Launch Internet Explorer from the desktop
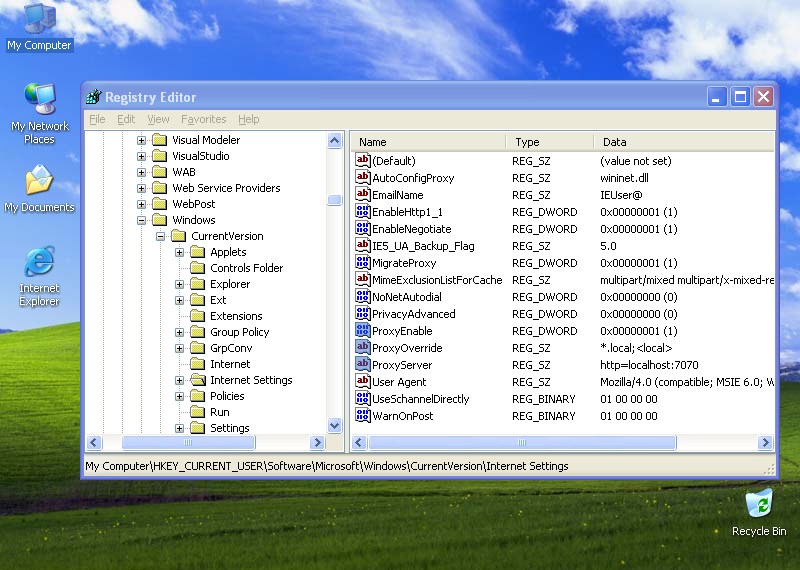 coord(39,276)
